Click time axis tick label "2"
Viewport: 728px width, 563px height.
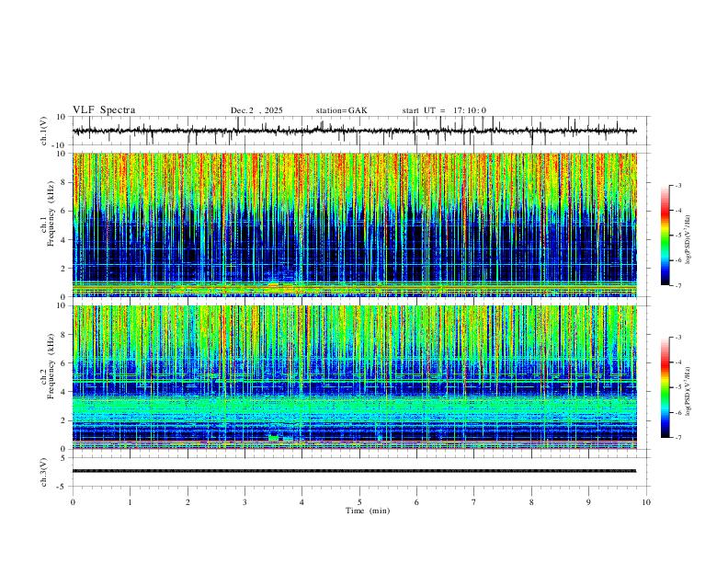point(188,502)
